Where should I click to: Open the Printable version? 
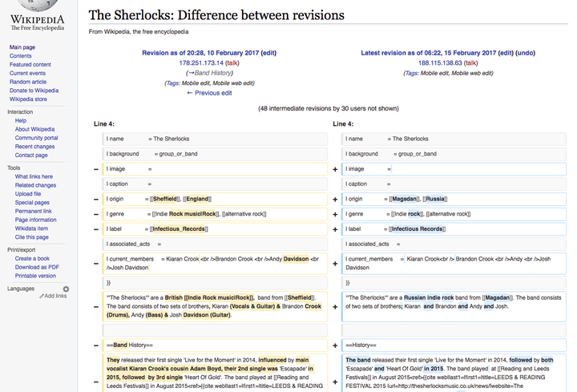point(35,276)
